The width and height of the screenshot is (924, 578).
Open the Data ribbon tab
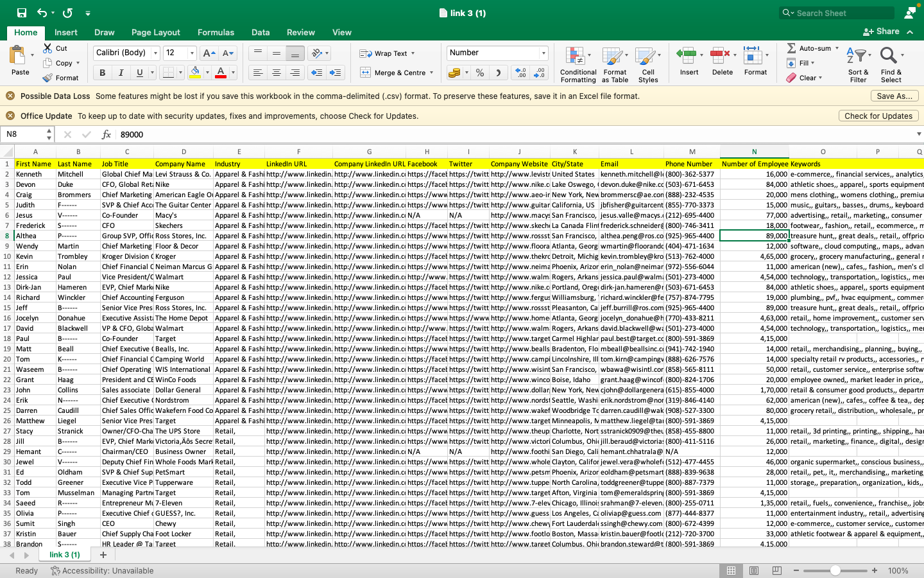click(261, 32)
